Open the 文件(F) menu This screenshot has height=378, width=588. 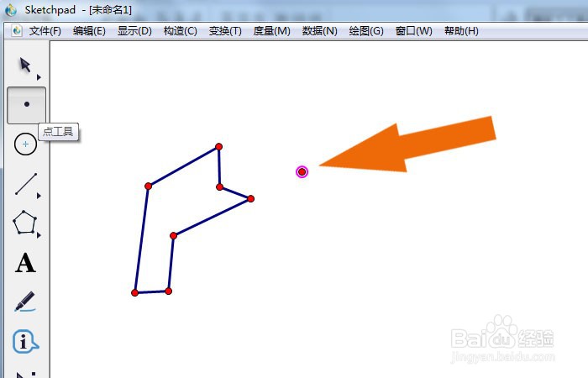(45, 31)
